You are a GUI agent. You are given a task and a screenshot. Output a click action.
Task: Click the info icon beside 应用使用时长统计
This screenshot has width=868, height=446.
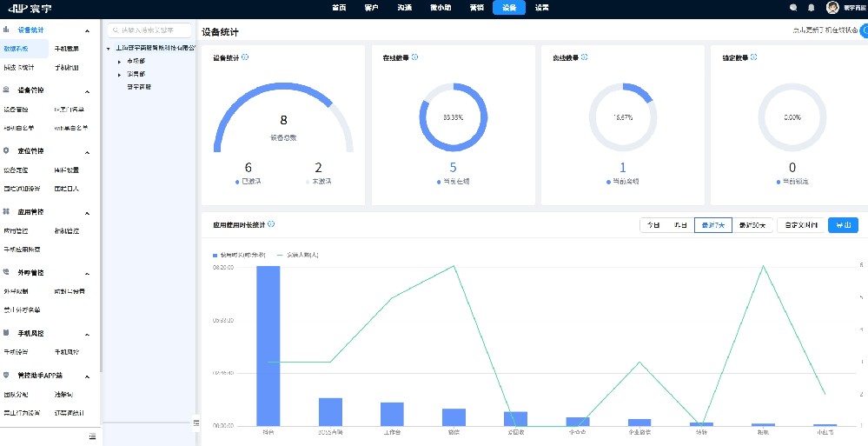(271, 224)
